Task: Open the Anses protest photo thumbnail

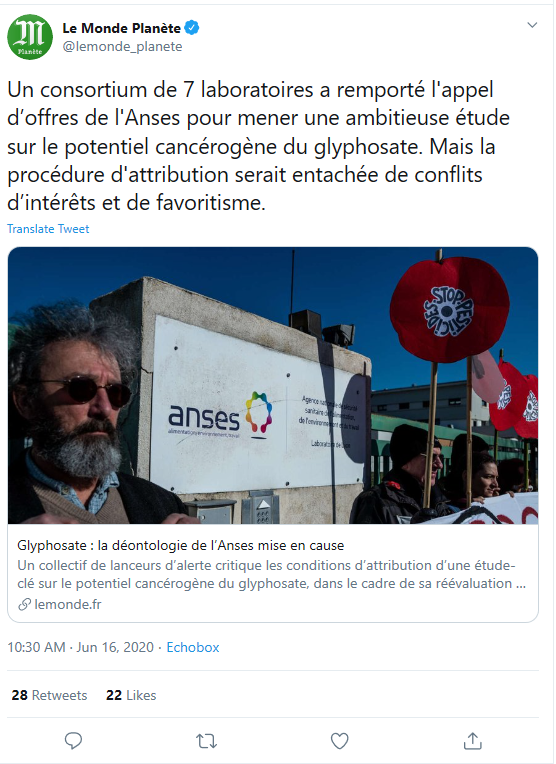Action: (273, 385)
